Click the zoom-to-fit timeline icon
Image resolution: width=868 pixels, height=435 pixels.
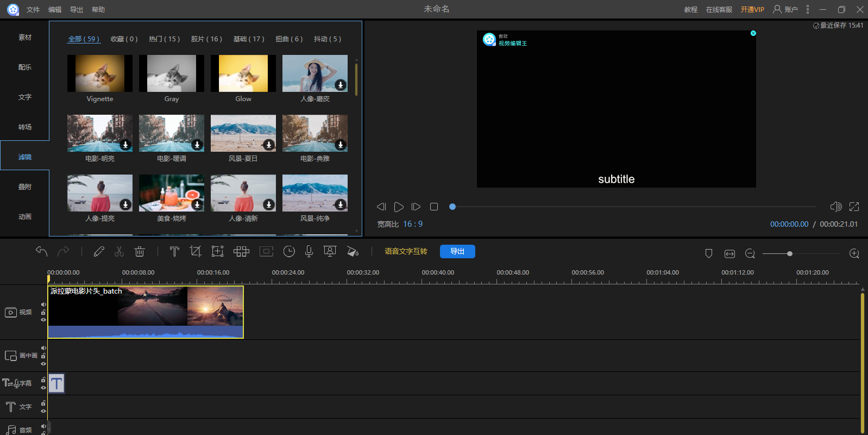[729, 254]
